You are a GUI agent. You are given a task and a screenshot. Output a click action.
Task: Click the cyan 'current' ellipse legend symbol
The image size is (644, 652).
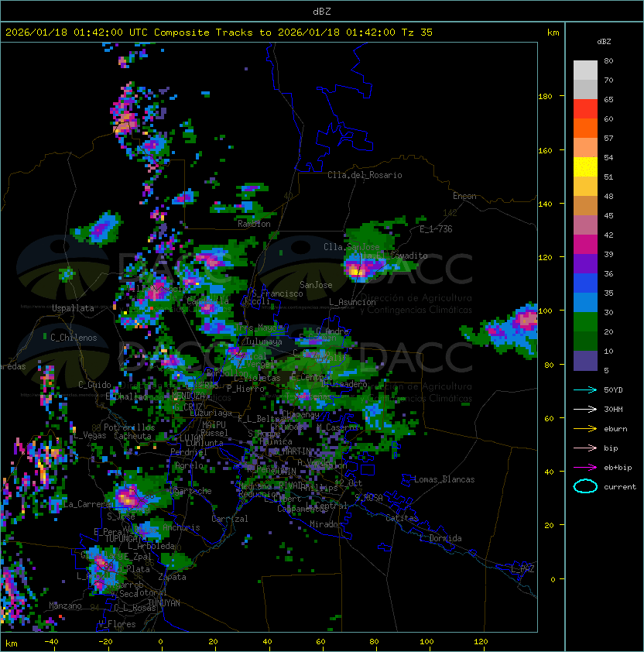[x=585, y=486]
